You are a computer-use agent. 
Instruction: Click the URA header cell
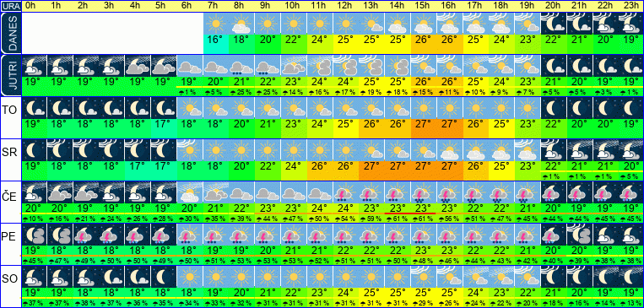pos(10,6)
